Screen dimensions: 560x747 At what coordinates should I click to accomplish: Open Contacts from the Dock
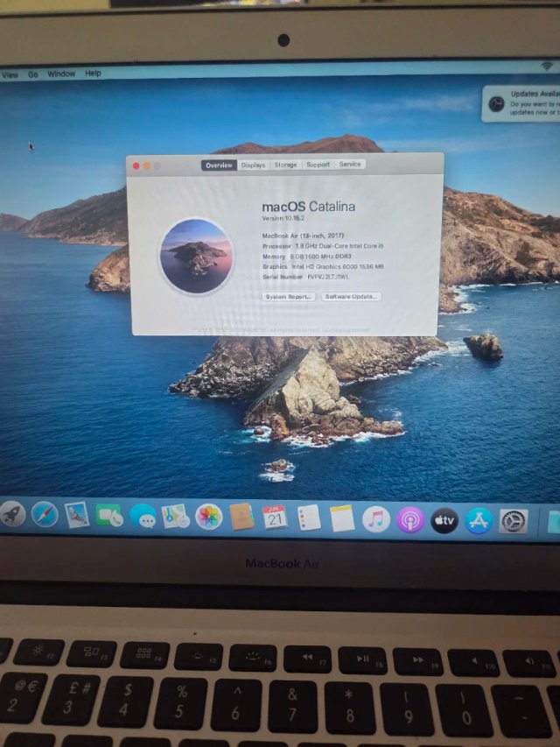tap(241, 517)
